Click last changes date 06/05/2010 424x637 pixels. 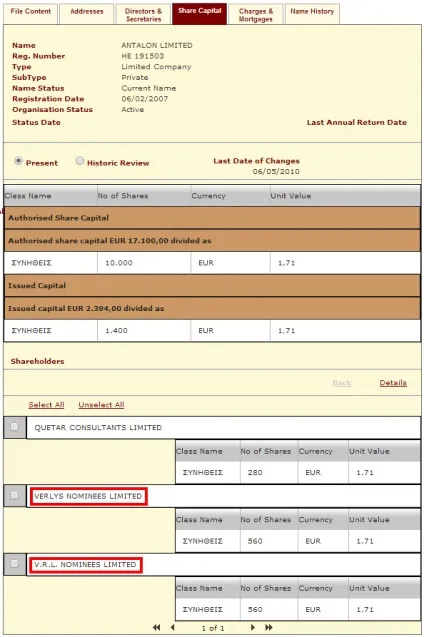point(276,171)
